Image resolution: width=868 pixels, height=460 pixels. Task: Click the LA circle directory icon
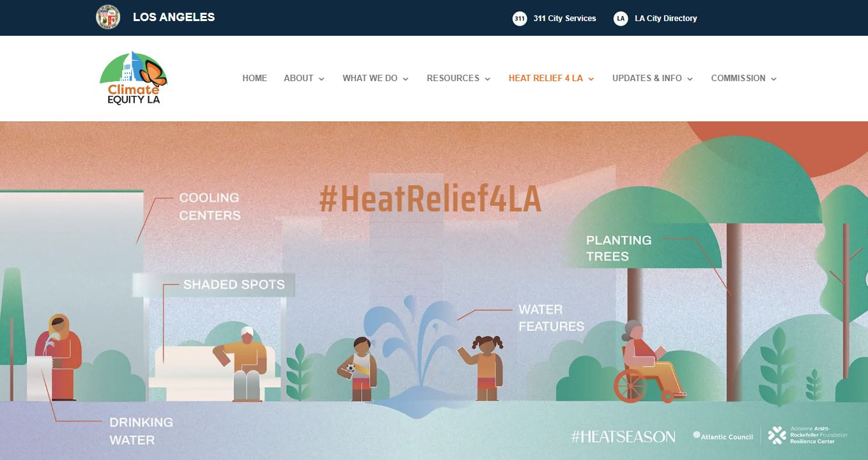tap(621, 19)
